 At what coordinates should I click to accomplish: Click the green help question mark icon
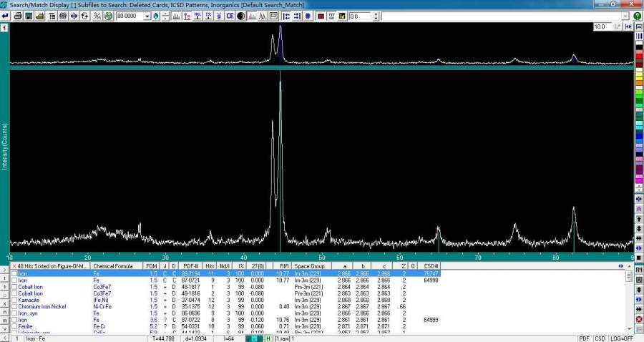(637, 16)
